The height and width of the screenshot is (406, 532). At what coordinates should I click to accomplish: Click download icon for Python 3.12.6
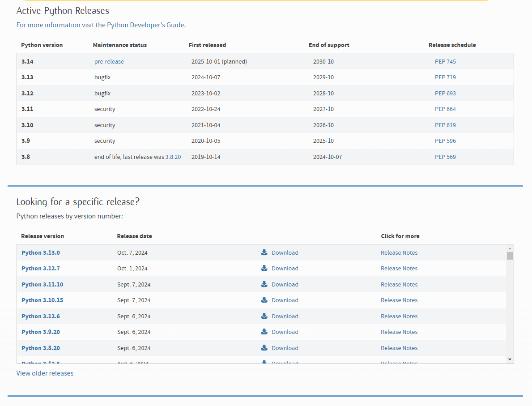click(x=264, y=316)
